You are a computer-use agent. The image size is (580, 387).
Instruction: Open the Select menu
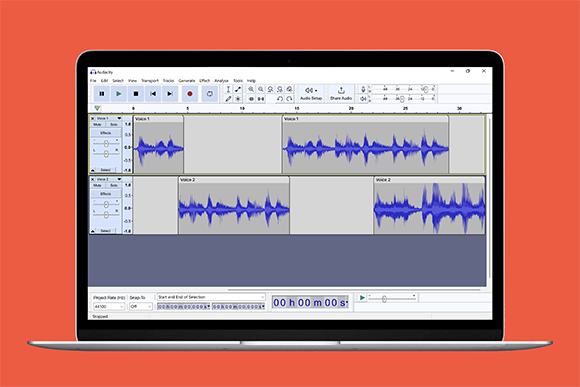[x=118, y=81]
